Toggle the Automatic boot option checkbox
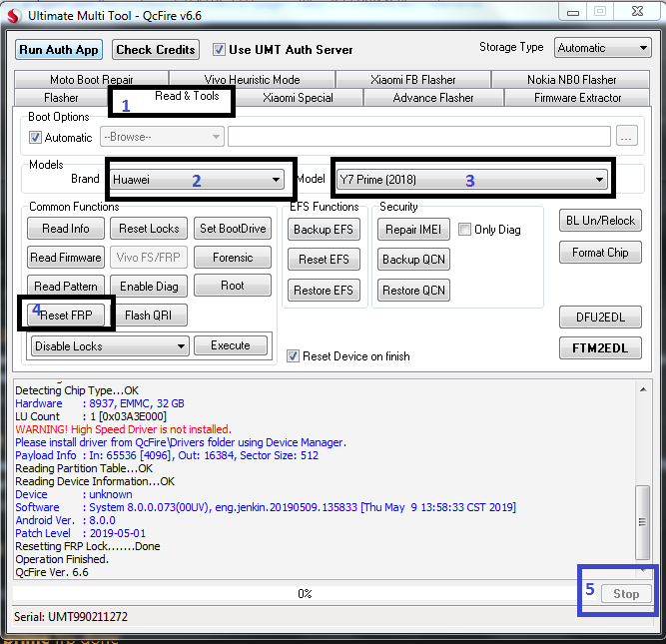Screen dimensions: 666x644 (35, 138)
